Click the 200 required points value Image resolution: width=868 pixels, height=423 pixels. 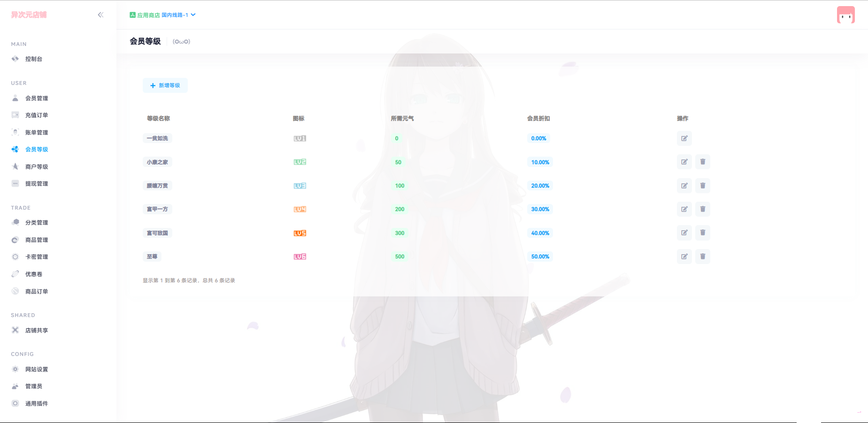point(399,209)
